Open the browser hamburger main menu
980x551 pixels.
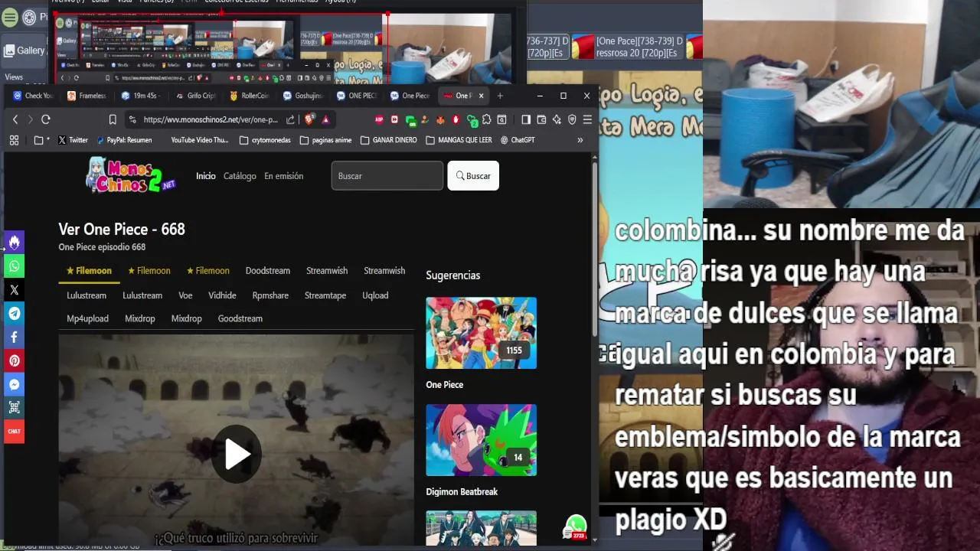[x=587, y=119]
